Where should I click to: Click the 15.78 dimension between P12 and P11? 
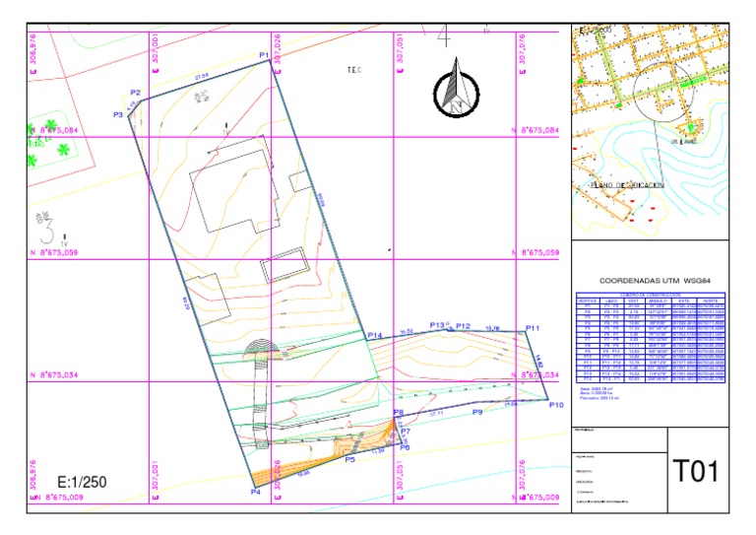tap(492, 328)
